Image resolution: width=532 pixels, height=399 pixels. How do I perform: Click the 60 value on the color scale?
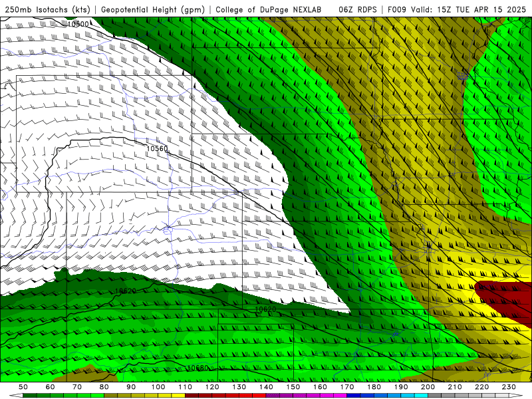tap(51, 387)
